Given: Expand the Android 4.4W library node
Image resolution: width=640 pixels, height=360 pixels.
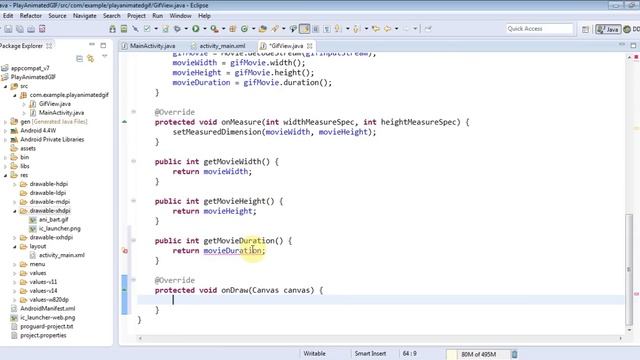Looking at the screenshot, I should [6, 131].
